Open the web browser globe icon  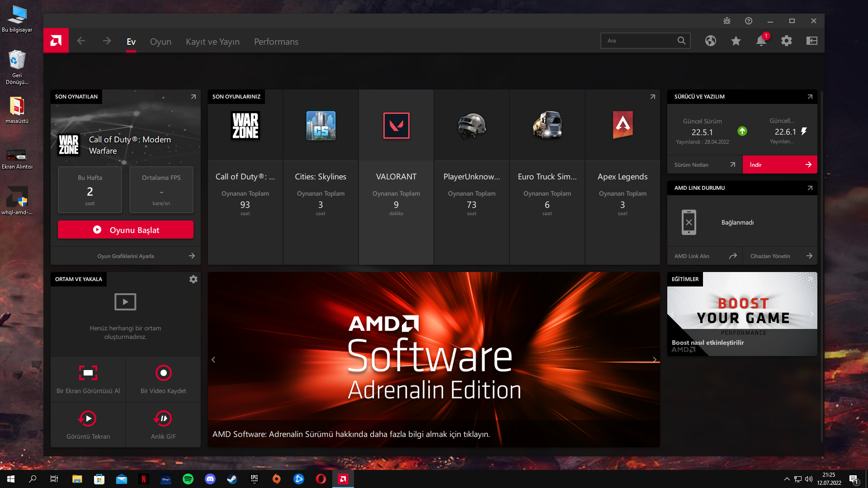click(710, 41)
